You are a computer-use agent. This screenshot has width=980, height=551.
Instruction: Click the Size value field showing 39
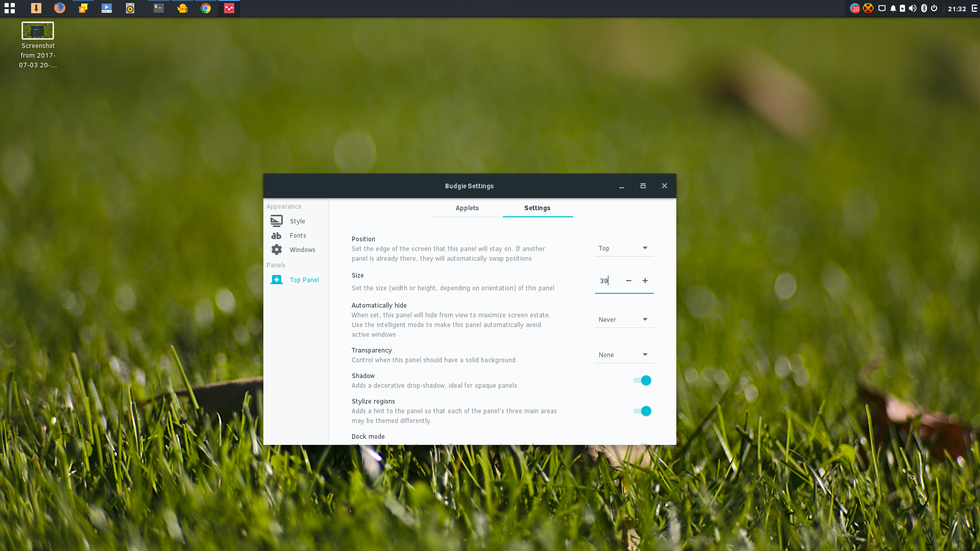pos(607,281)
